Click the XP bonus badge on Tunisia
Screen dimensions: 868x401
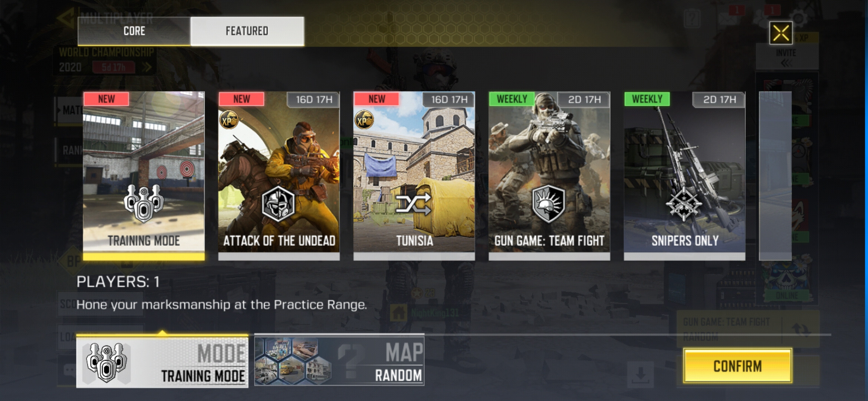click(364, 120)
